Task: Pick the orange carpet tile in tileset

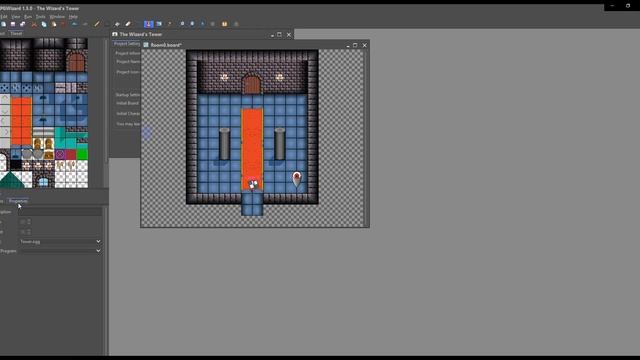Action: coord(22,122)
